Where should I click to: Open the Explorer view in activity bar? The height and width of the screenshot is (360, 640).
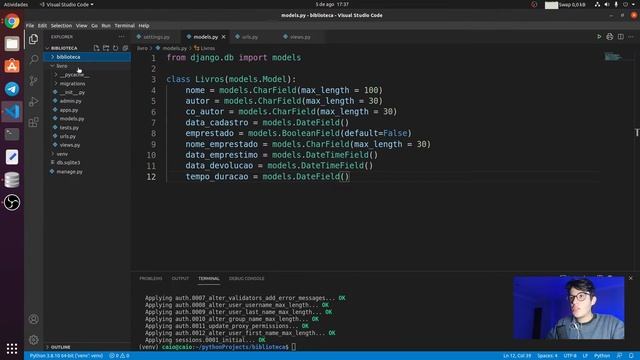coord(33,39)
